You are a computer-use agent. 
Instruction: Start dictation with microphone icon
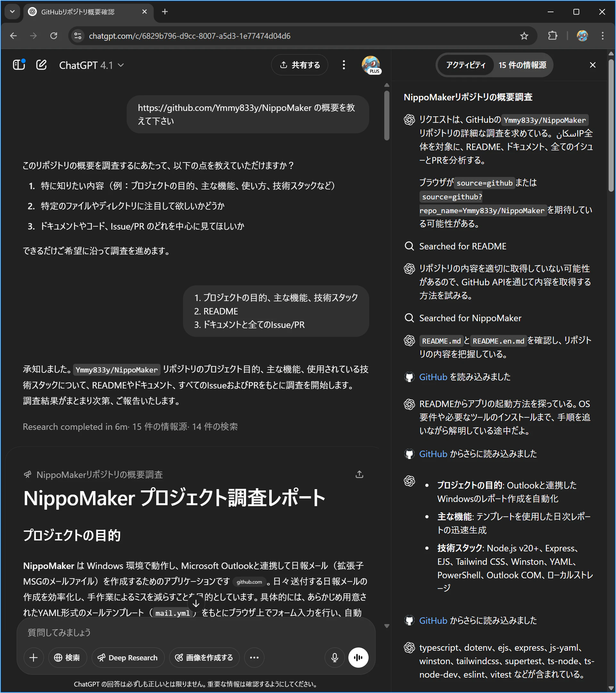click(335, 658)
